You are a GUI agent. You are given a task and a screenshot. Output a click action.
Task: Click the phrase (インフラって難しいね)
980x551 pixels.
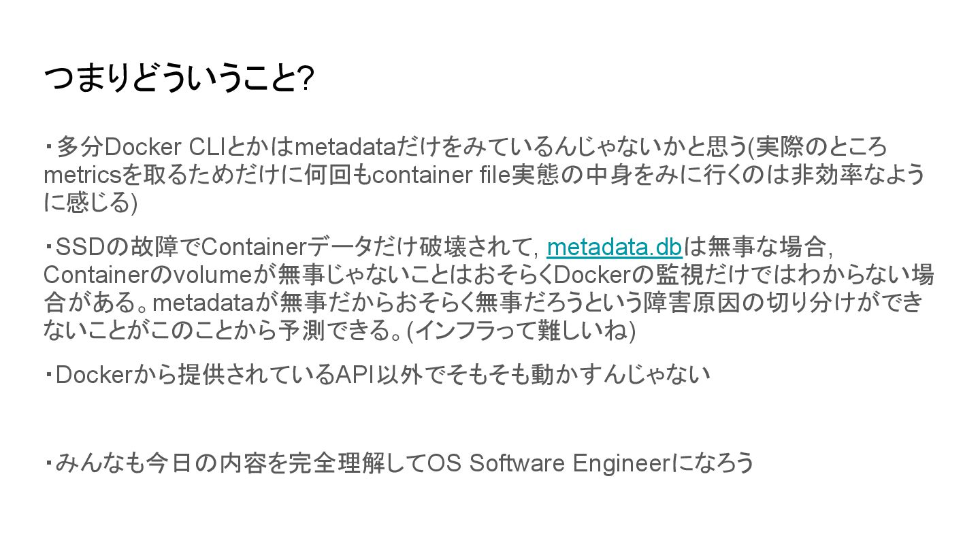tap(521, 331)
